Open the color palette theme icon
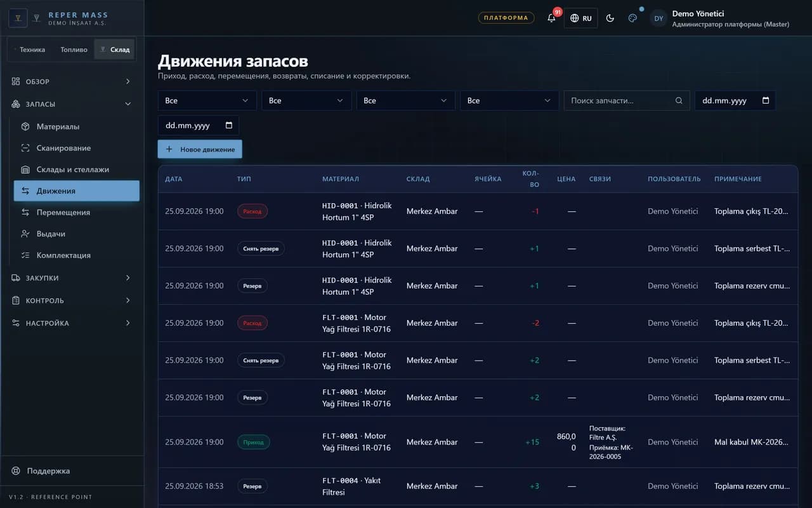 pos(632,18)
